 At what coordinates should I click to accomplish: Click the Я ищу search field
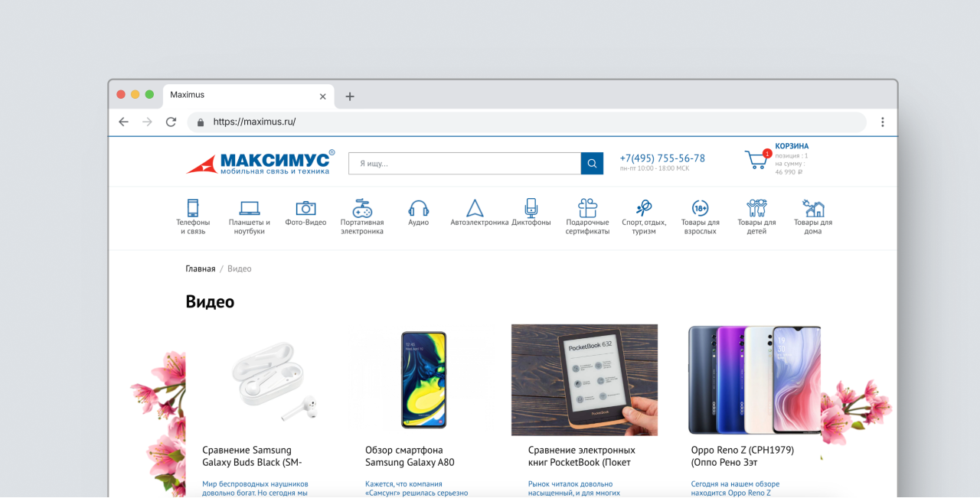tap(465, 164)
